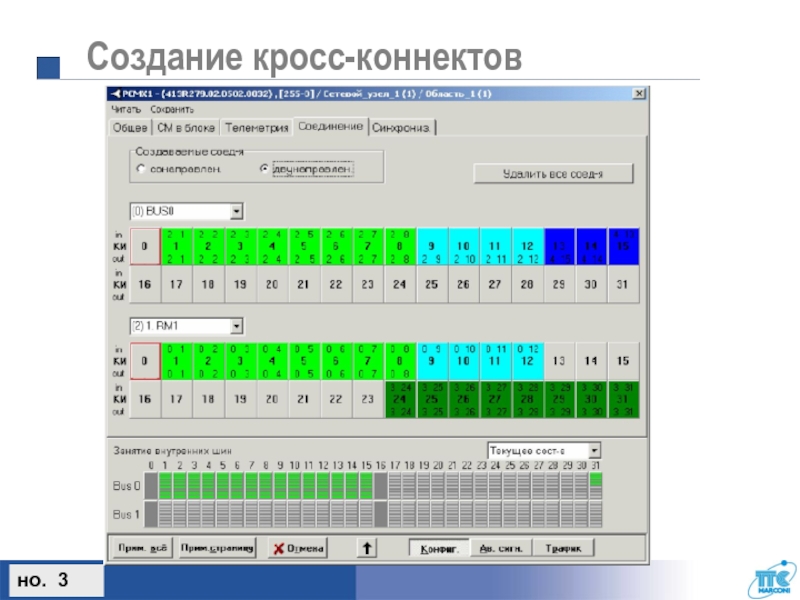800x600 pixels.
Task: Click the red X Отмена cancel button
Action: click(x=298, y=548)
